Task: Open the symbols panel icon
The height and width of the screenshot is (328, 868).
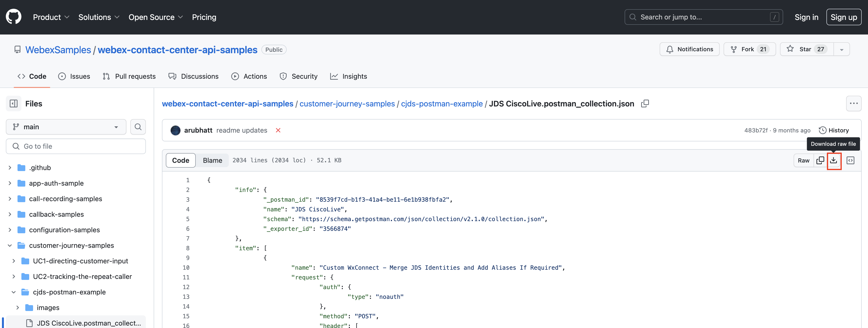Action: (x=850, y=161)
